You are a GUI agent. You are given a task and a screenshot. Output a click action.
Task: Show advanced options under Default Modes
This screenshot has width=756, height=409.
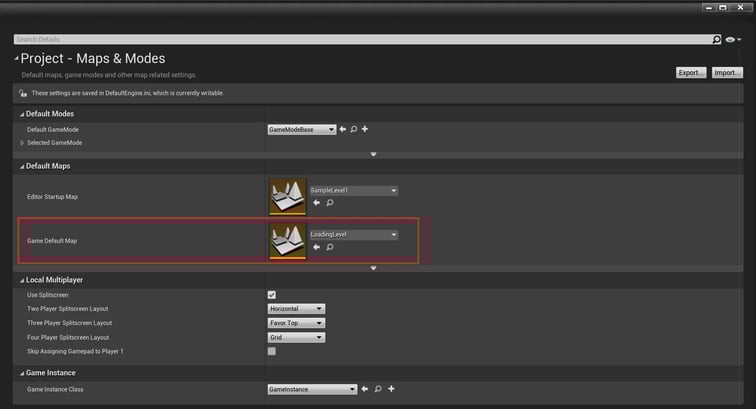point(373,154)
